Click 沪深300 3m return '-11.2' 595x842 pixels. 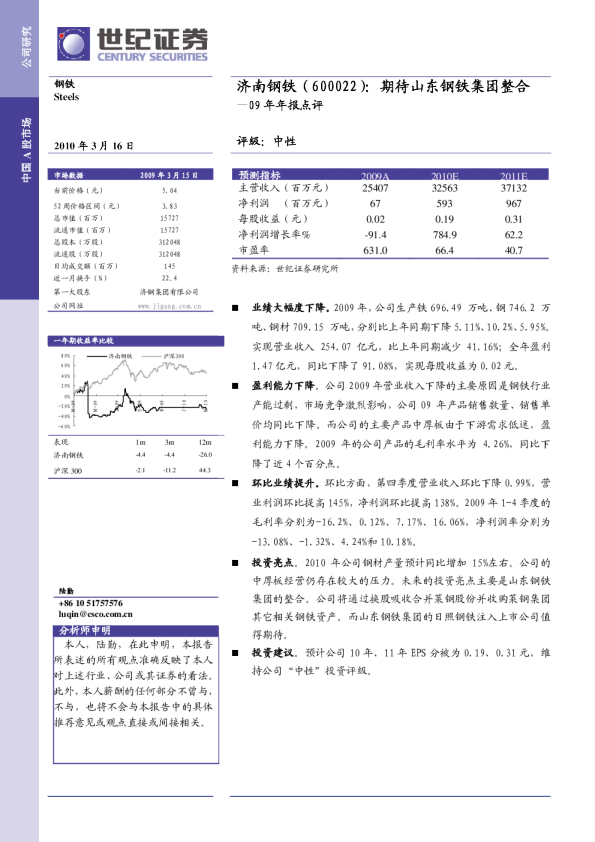170,470
